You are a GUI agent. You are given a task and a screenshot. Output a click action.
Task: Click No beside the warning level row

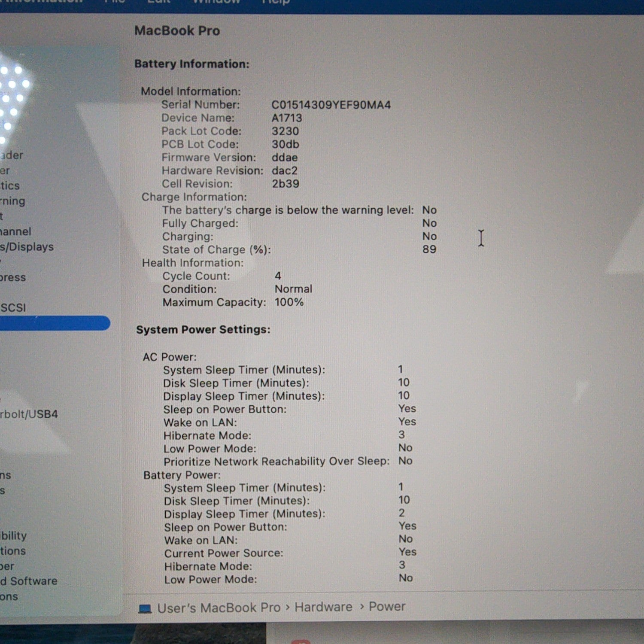coord(429,210)
